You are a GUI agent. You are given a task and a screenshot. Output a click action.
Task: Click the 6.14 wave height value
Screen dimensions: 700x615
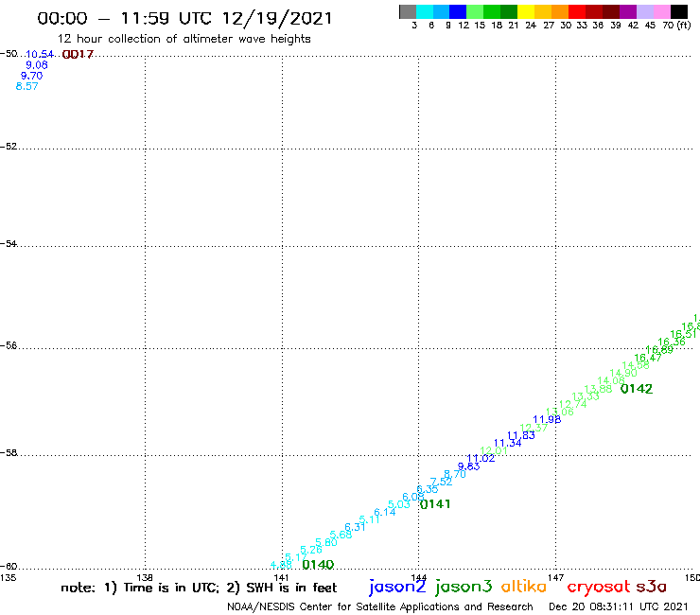tap(385, 512)
